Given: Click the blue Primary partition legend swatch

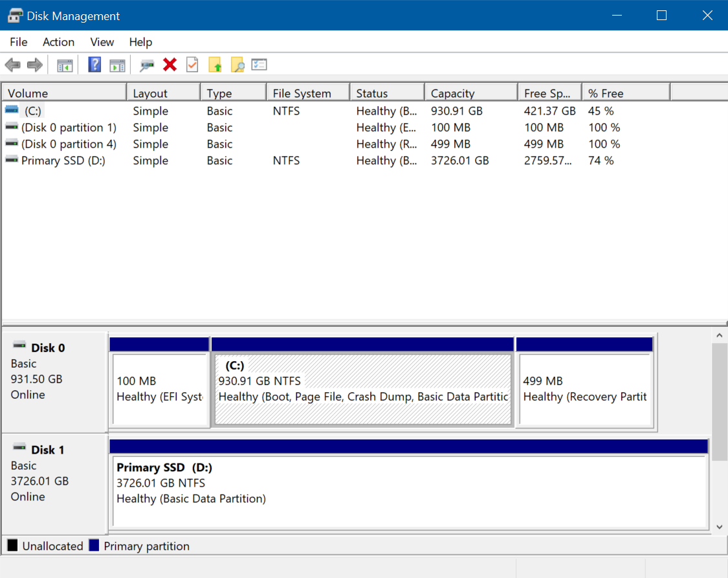Looking at the screenshot, I should pyautogui.click(x=94, y=545).
